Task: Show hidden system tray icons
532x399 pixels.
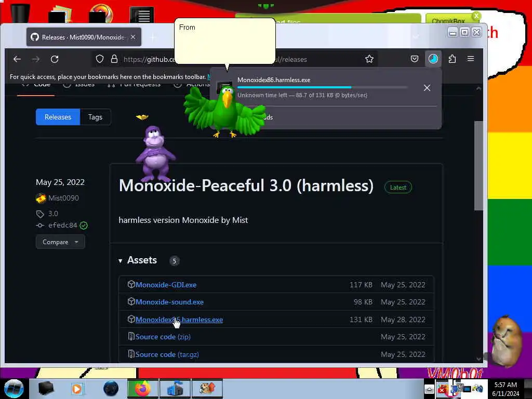Action: coord(429,390)
